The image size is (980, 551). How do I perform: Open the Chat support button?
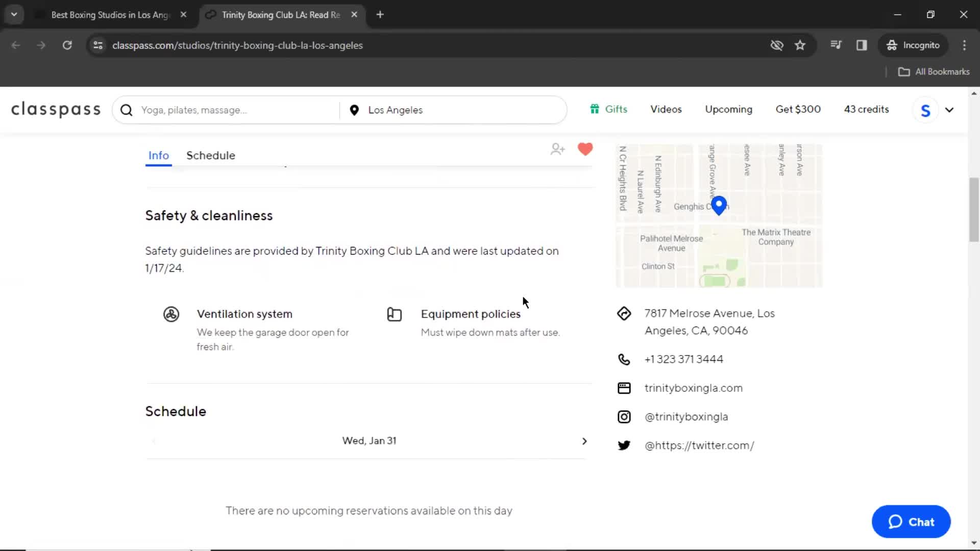911,521
